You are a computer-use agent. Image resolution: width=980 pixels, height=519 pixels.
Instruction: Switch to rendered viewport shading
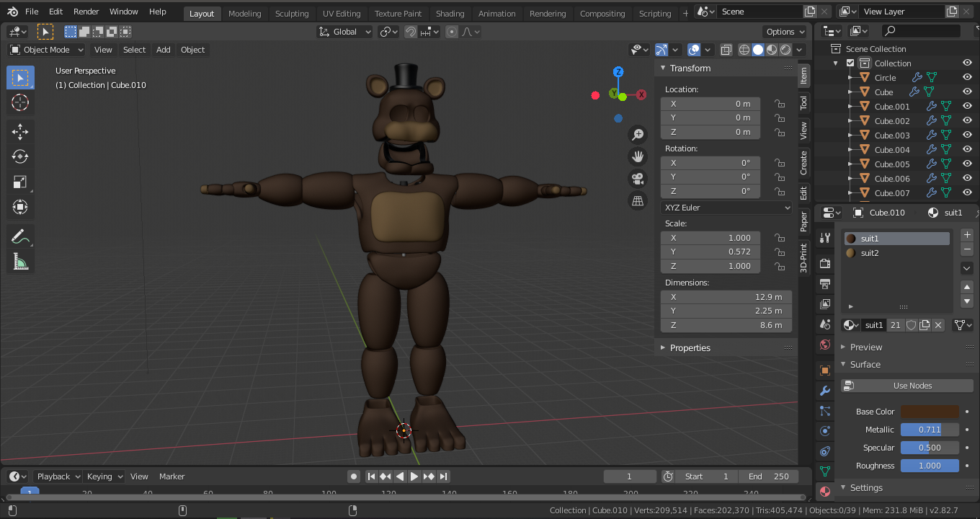[785, 50]
